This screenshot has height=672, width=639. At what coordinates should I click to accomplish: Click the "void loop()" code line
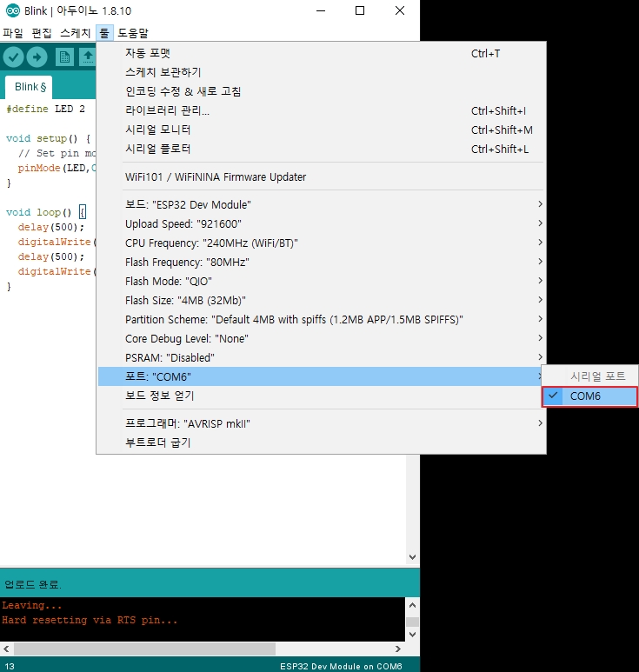(45, 212)
